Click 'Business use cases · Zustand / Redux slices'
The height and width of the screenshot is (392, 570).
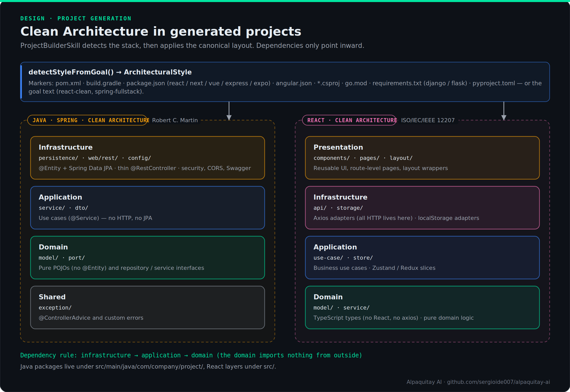click(x=374, y=268)
